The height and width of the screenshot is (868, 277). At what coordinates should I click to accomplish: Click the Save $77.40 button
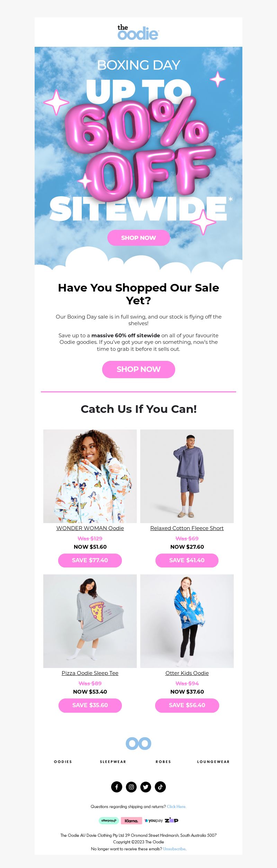tap(90, 560)
